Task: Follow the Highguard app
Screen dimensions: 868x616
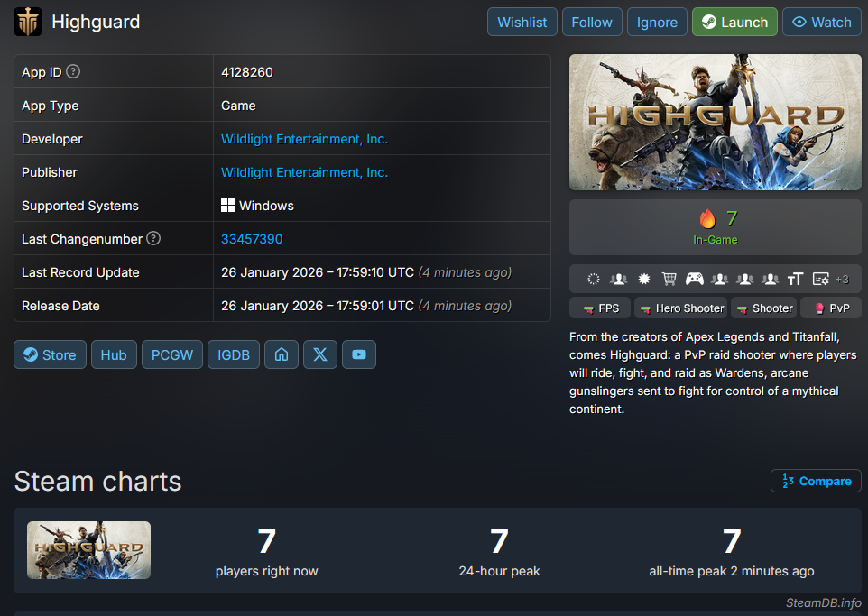Action: point(592,22)
